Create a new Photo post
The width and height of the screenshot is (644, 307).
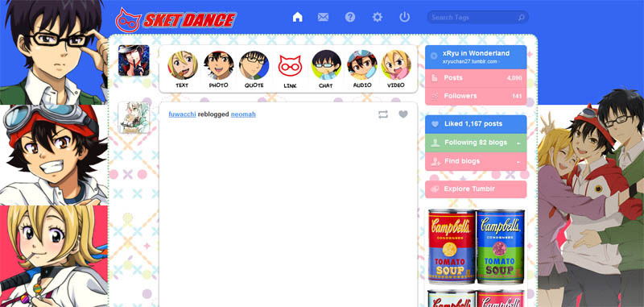218,69
